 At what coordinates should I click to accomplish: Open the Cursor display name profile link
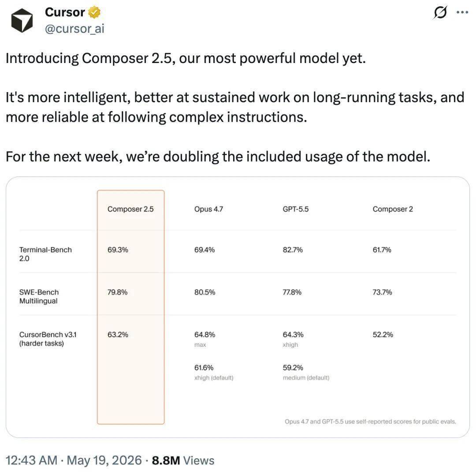point(65,12)
